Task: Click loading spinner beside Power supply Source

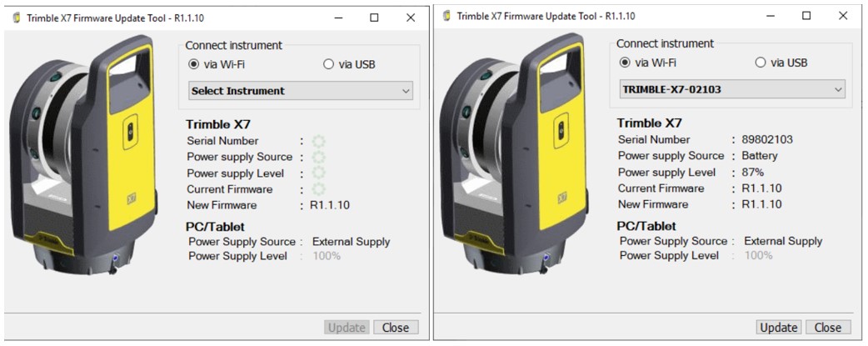Action: 319,157
